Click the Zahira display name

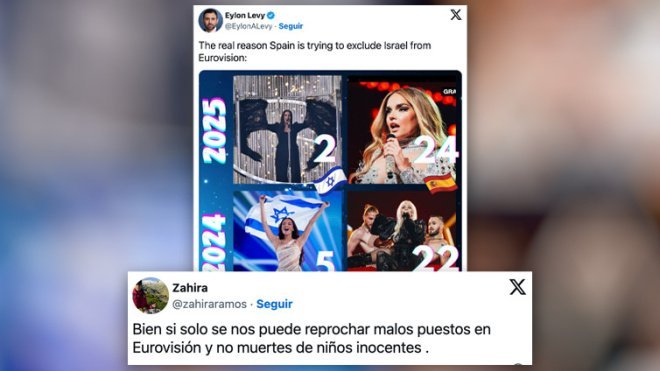pyautogui.click(x=190, y=288)
